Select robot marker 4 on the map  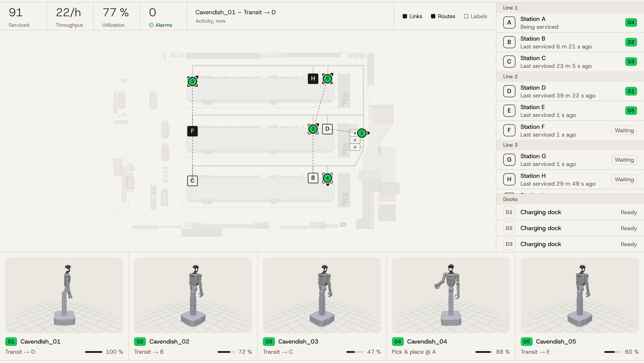327,178
